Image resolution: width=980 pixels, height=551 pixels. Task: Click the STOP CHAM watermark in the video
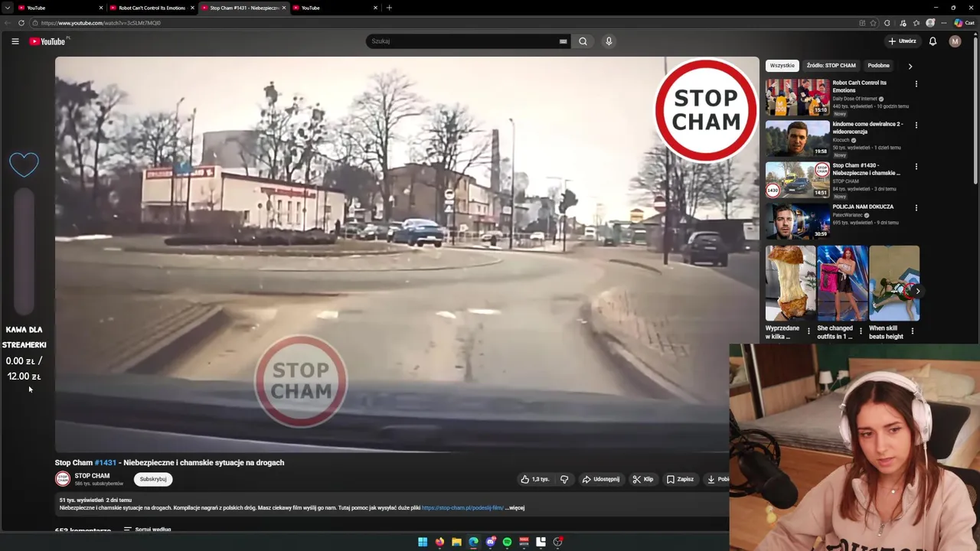[x=301, y=380]
